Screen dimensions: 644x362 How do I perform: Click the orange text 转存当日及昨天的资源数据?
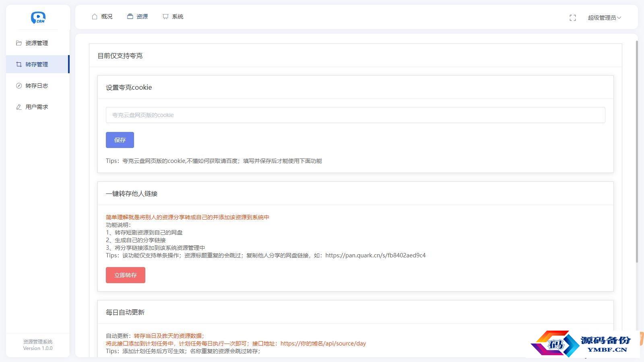pyautogui.click(x=168, y=336)
